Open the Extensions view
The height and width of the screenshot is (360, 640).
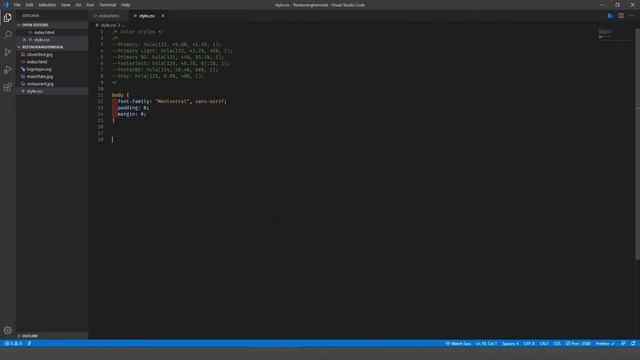(x=7, y=87)
